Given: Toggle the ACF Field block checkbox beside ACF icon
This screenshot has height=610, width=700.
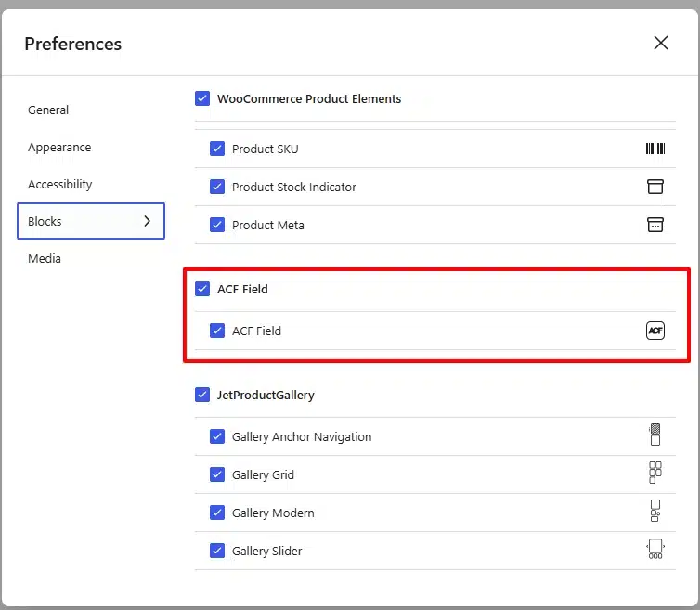Looking at the screenshot, I should coord(217,331).
